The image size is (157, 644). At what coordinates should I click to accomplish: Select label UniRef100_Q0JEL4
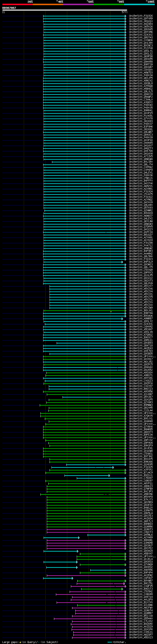click(x=141, y=559)
